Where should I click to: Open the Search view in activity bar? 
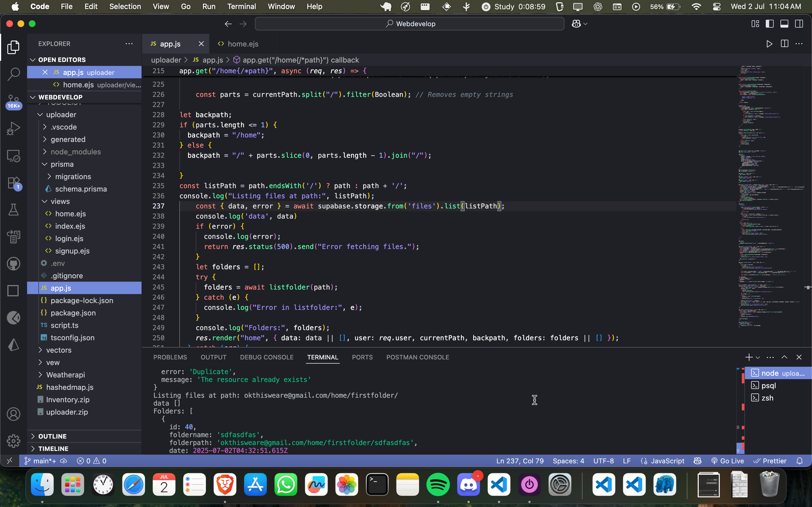(x=14, y=74)
